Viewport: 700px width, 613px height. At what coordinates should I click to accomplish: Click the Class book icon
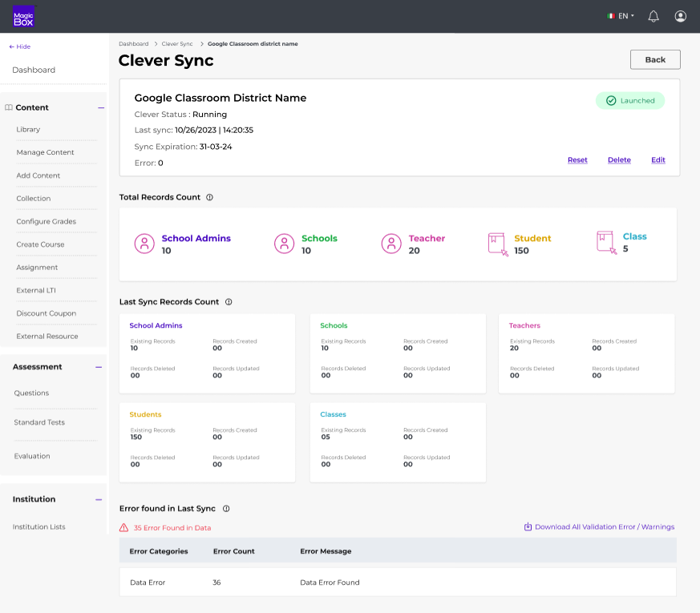coord(607,242)
